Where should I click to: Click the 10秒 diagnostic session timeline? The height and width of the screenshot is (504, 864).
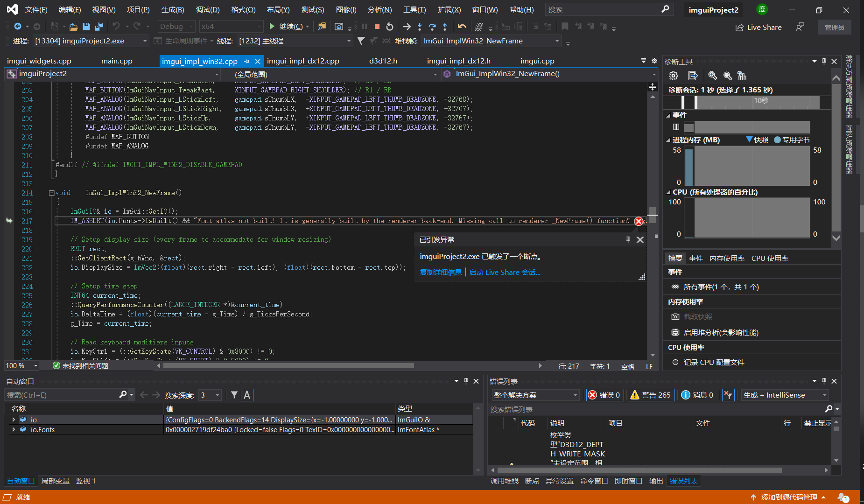click(760, 100)
